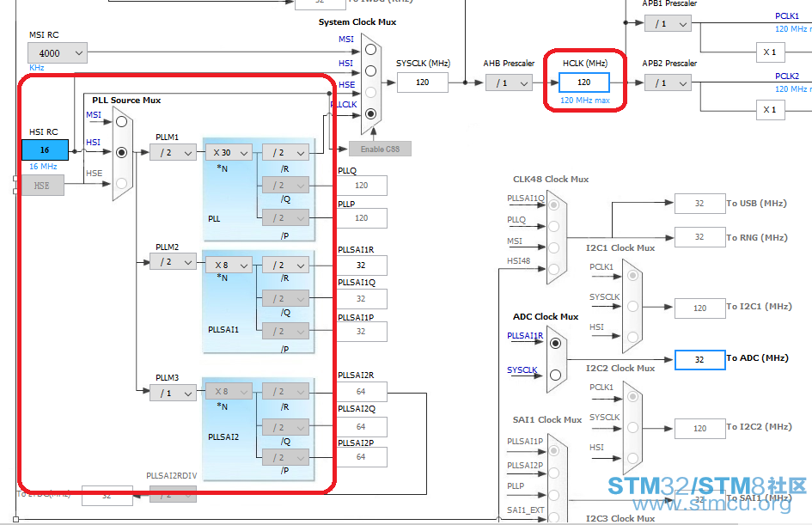Select MSI in CLK48 Clock Mux
This screenshot has width=812, height=525.
tap(553, 248)
